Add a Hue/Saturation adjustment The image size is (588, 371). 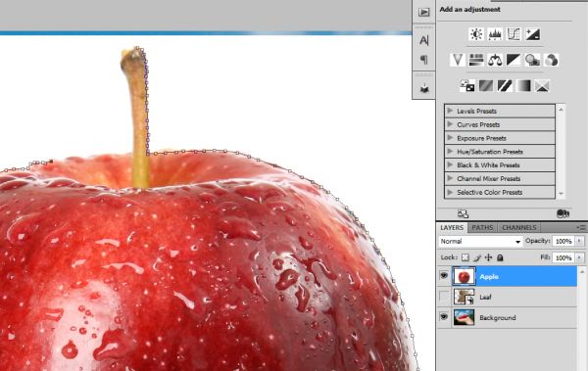click(476, 60)
